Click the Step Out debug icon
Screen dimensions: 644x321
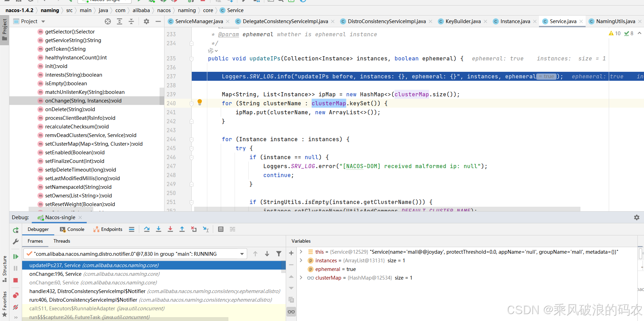tap(182, 229)
